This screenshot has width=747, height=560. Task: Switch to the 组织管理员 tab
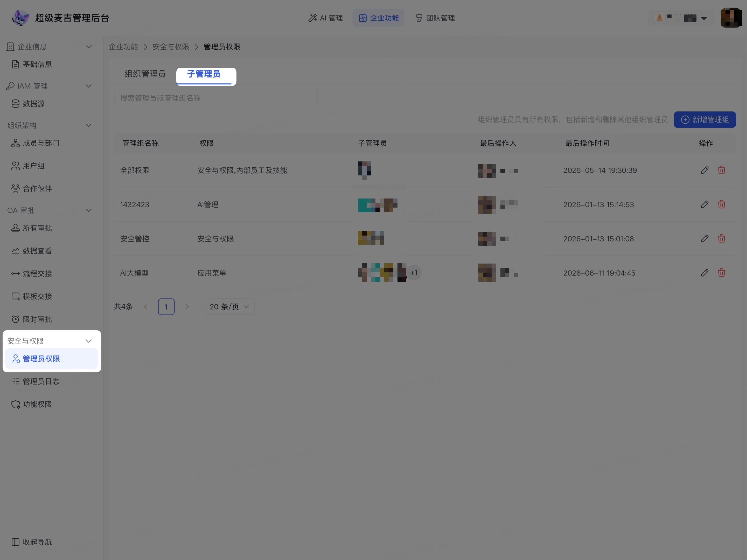(145, 74)
